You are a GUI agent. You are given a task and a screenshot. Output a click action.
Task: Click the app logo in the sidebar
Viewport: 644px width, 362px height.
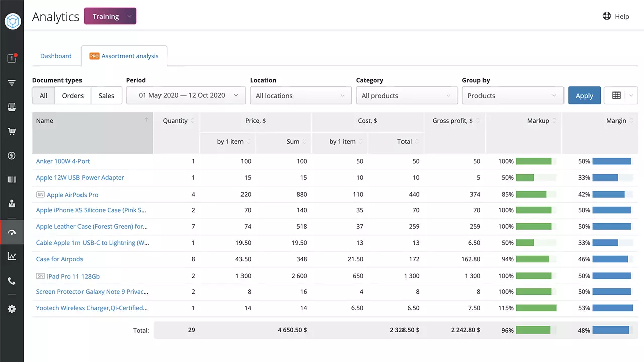coord(12,21)
